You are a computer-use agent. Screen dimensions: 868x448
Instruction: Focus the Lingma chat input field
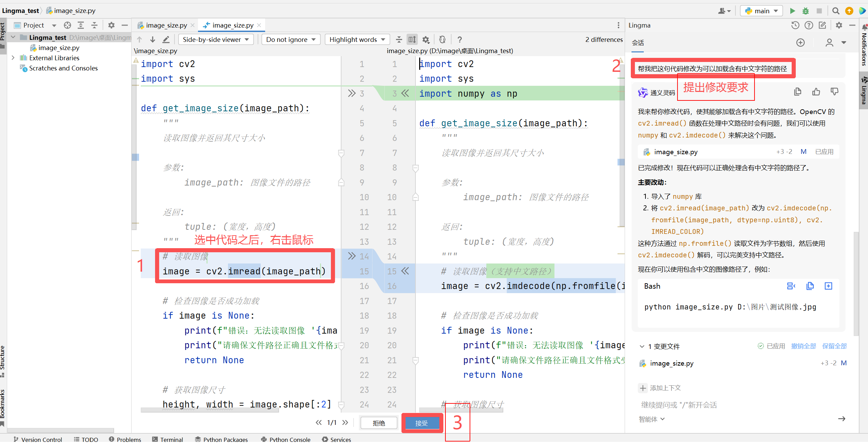pos(740,405)
